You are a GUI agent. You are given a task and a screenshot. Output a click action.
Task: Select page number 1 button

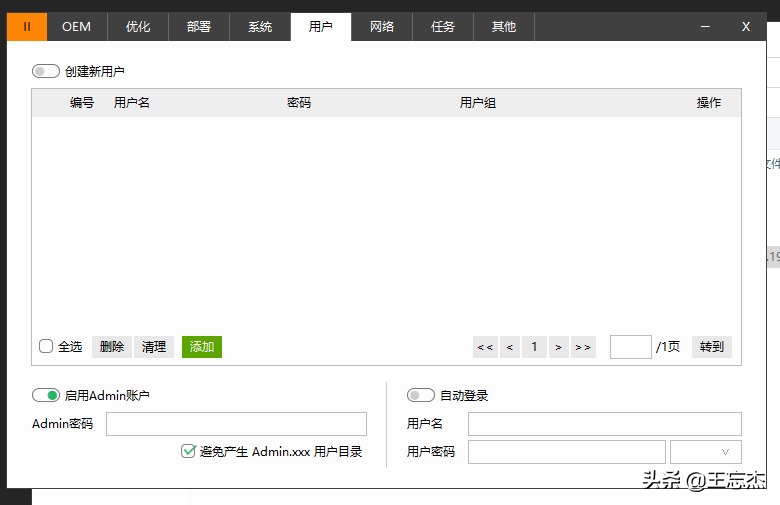tap(534, 347)
